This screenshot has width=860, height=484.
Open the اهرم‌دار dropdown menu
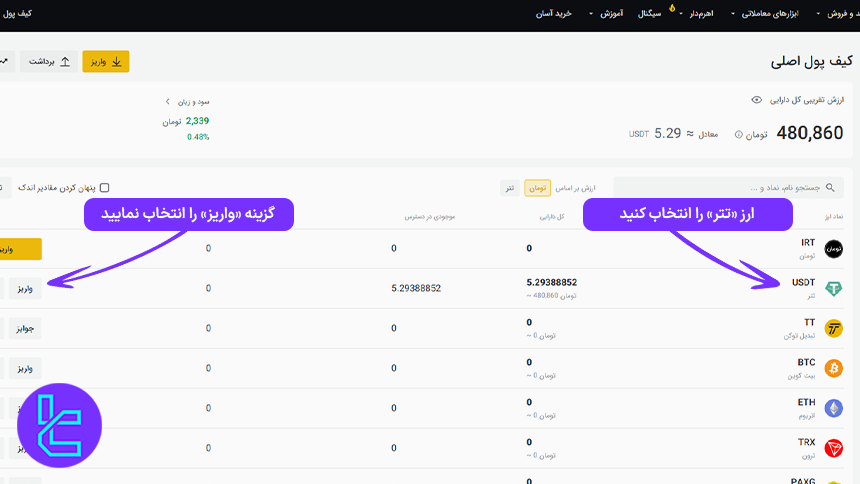[x=697, y=14]
